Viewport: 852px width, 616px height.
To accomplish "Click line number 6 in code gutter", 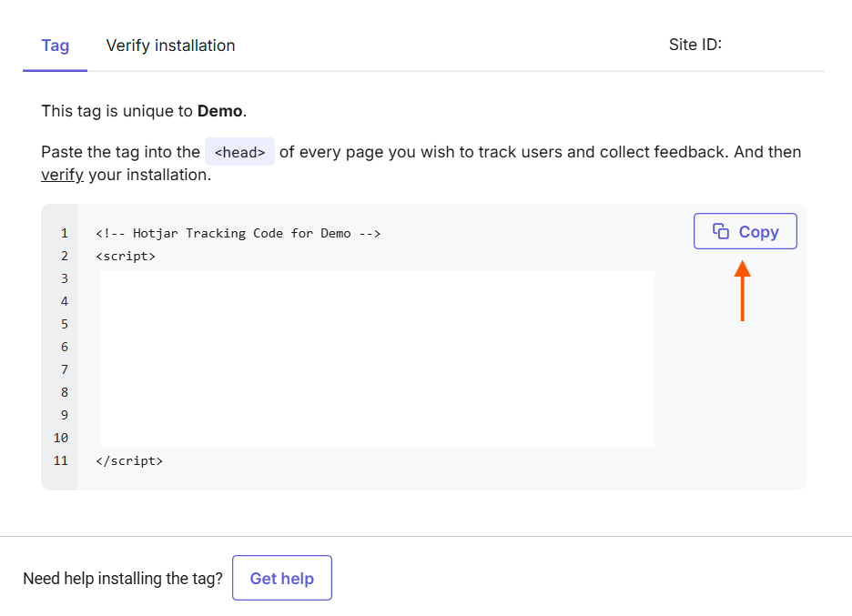I will tap(64, 347).
